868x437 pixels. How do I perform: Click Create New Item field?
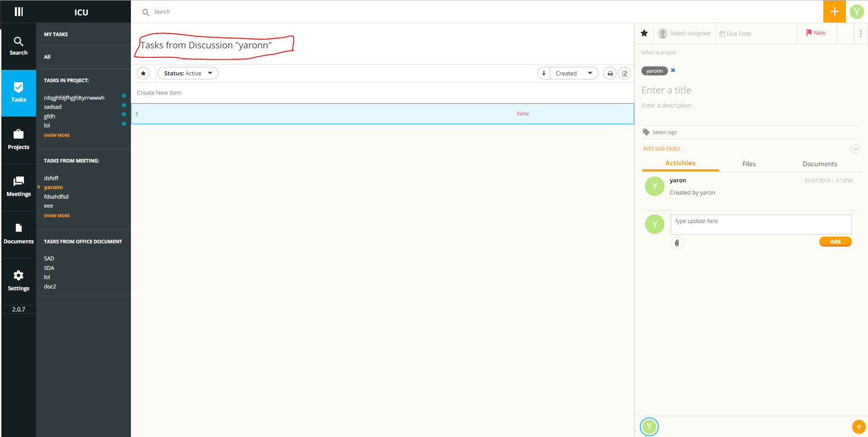click(382, 93)
